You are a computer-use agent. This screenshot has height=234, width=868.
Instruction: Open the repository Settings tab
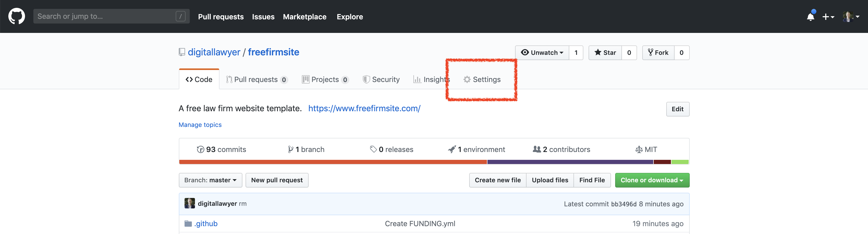point(482,79)
